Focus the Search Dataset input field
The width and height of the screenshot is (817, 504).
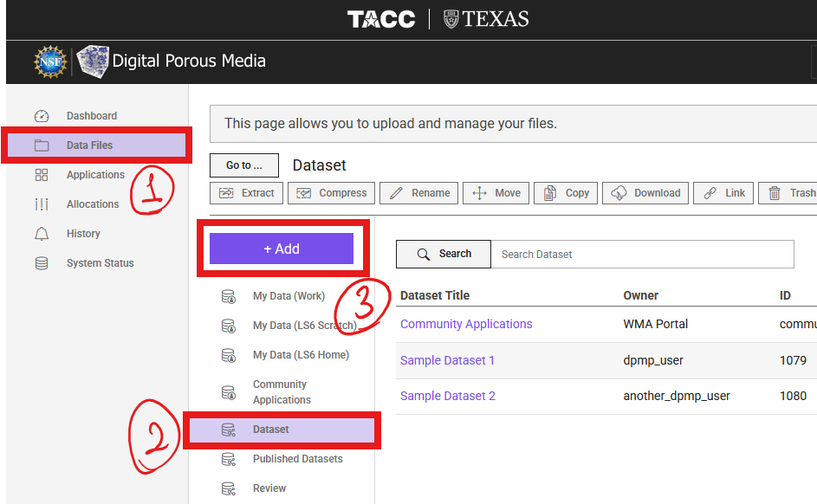tap(643, 254)
